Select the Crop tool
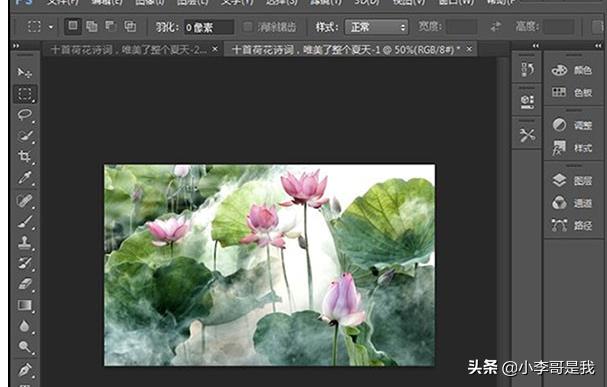Screen dimensions: 607x387 [x=24, y=156]
